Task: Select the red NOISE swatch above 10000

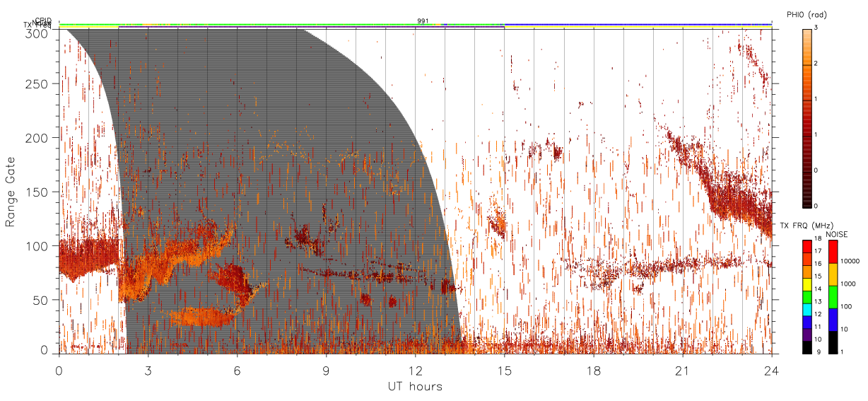Action: tap(833, 251)
